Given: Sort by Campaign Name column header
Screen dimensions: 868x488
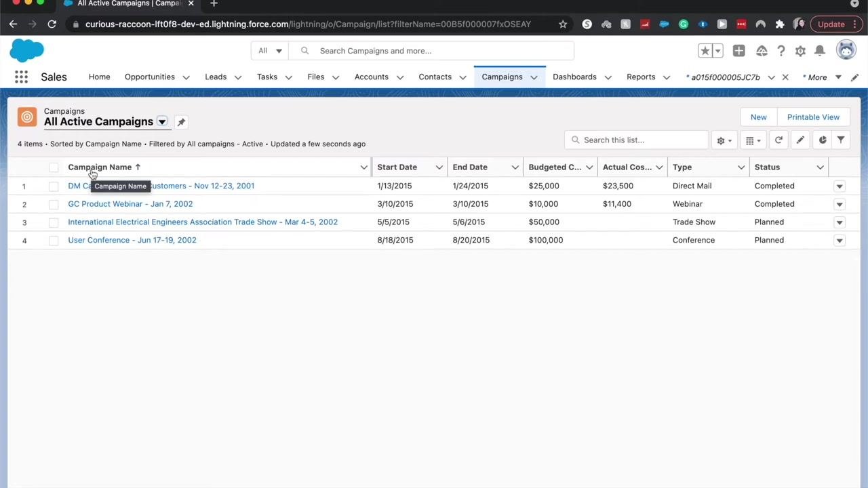Looking at the screenshot, I should 100,167.
